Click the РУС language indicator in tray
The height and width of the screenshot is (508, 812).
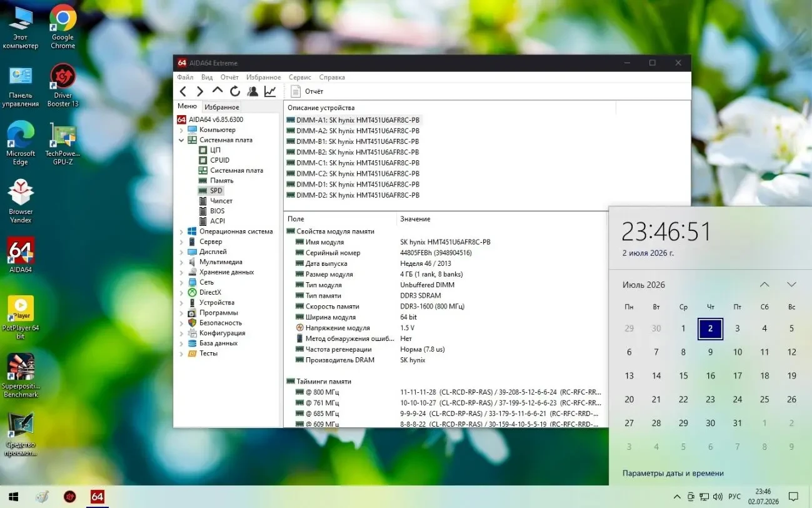(x=734, y=497)
